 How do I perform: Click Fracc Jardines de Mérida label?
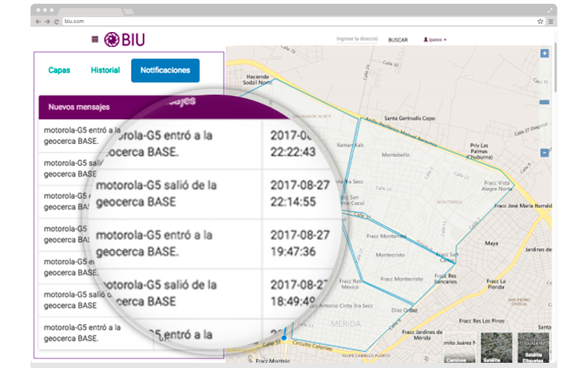[x=422, y=335]
